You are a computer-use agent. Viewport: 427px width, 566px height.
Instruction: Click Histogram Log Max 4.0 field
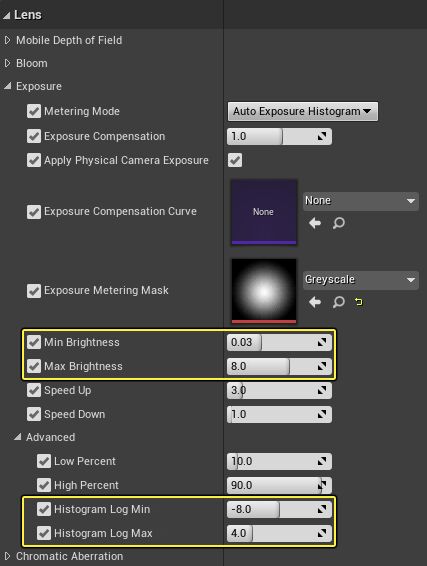pos(279,533)
